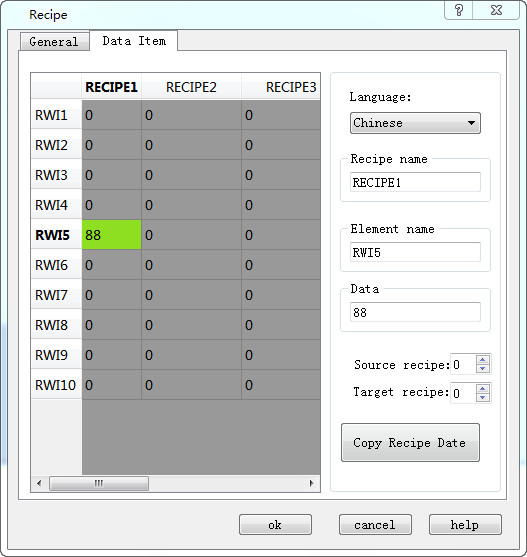The image size is (527, 557).
Task: Click the cancel button
Action: tap(375, 524)
